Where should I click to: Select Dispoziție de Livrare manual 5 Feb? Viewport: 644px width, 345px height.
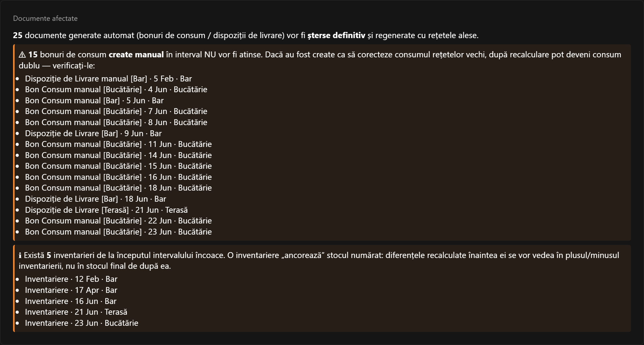pos(109,79)
